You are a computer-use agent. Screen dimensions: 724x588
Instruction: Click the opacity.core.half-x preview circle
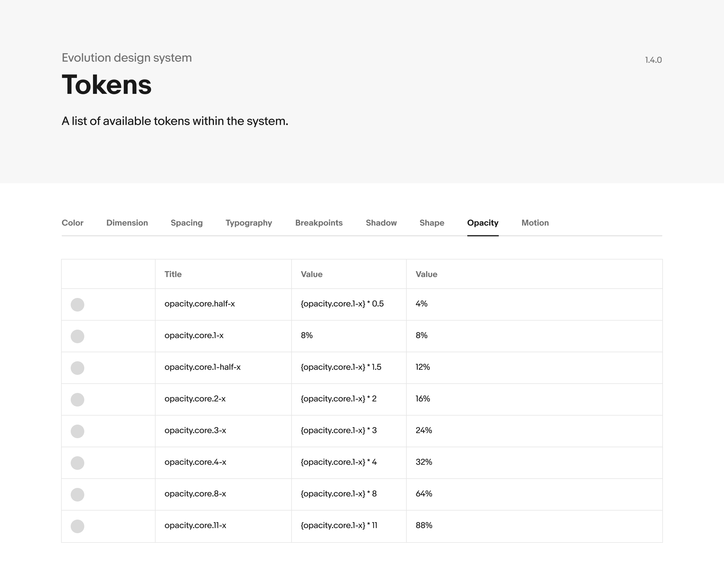77,304
